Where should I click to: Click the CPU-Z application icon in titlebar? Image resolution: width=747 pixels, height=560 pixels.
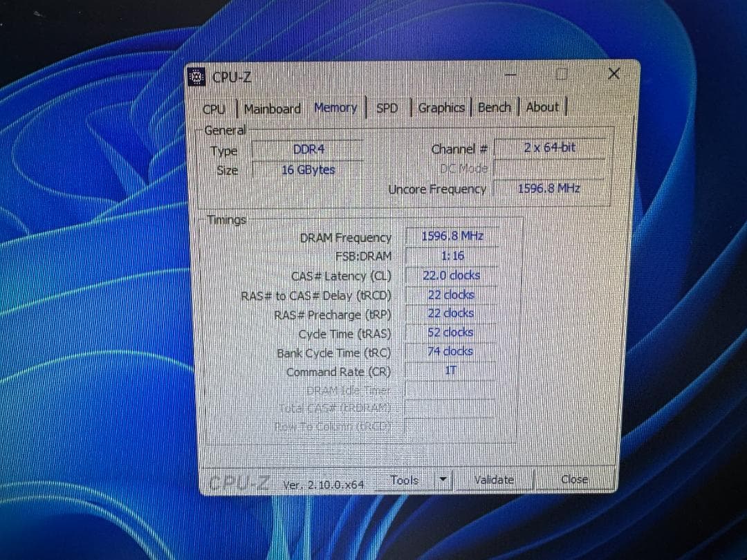[x=197, y=77]
